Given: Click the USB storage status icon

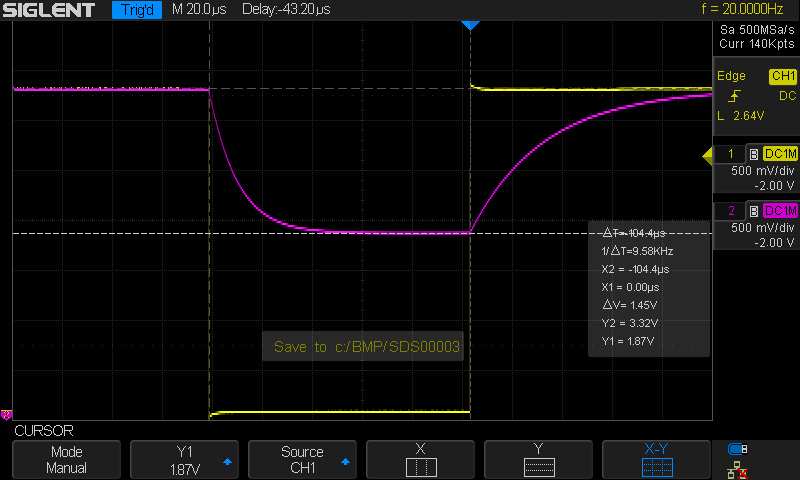Looking at the screenshot, I should [x=737, y=449].
